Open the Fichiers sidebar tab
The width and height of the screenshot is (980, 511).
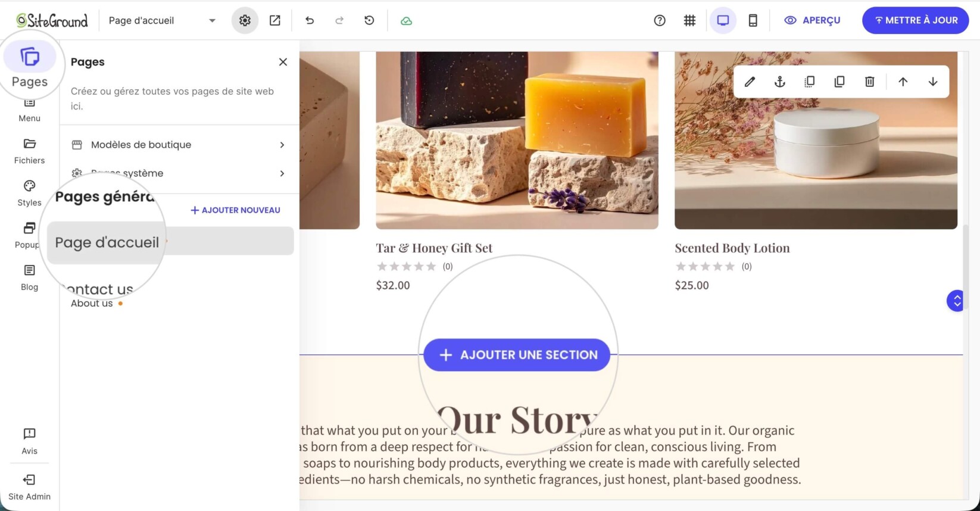(30, 151)
